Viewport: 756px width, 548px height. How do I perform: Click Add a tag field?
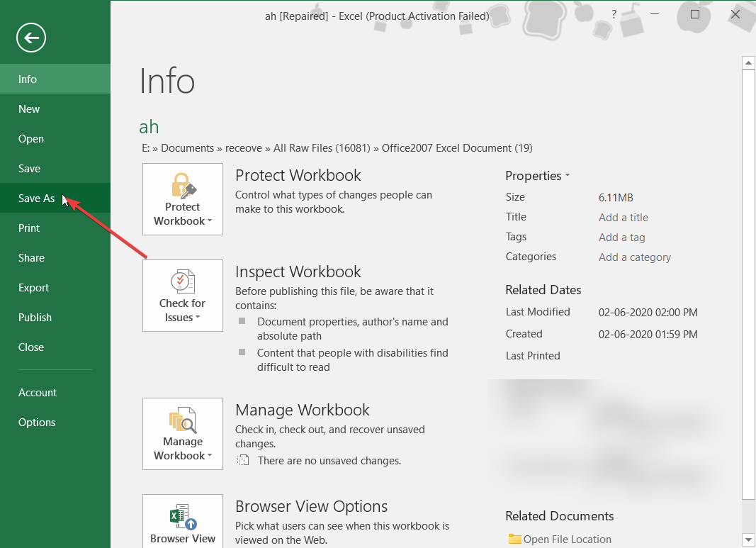[621, 237]
